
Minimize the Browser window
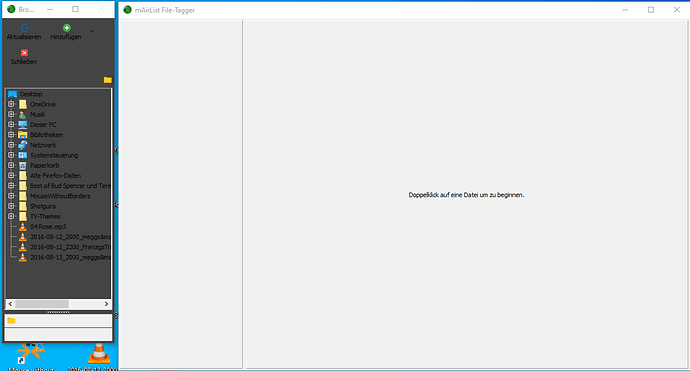(50, 9)
